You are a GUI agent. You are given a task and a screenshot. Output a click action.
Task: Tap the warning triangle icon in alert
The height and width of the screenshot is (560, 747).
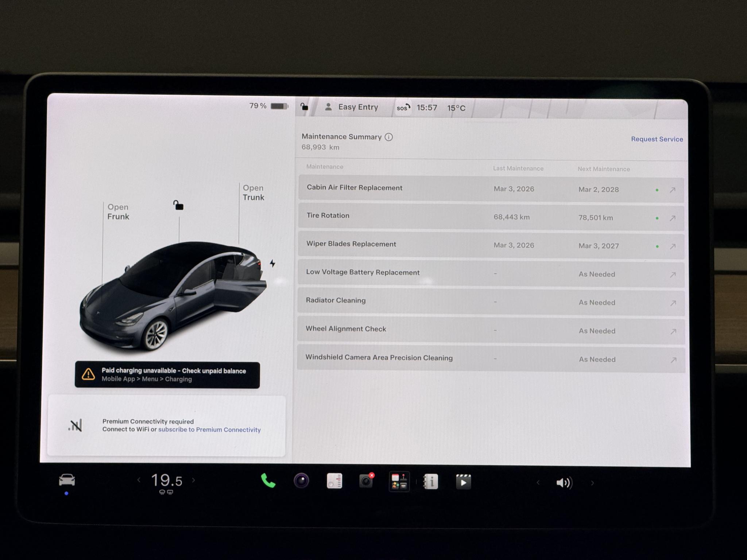[88, 374]
